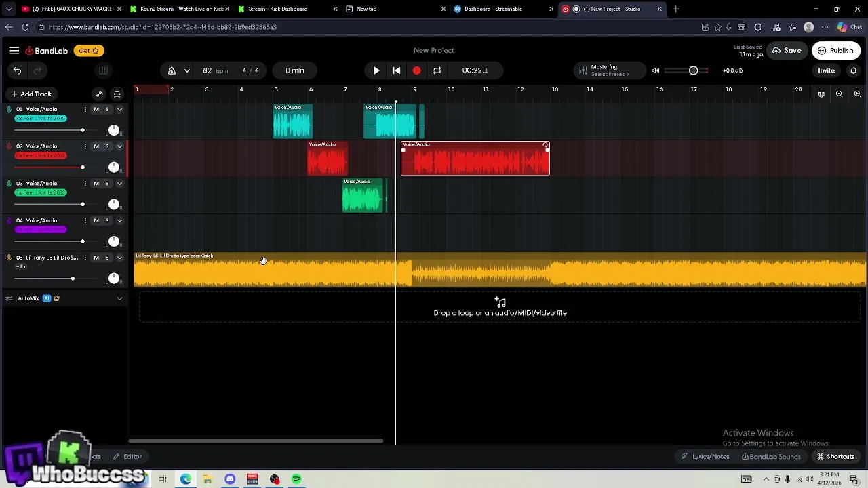Expand track 05 options chevron
Viewport: 868px width, 488px height.
coord(119,258)
